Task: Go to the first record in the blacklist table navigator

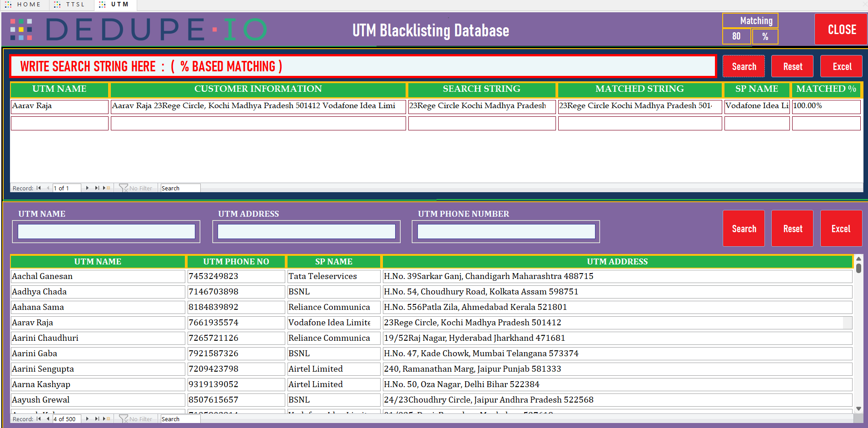Action: [x=39, y=418]
